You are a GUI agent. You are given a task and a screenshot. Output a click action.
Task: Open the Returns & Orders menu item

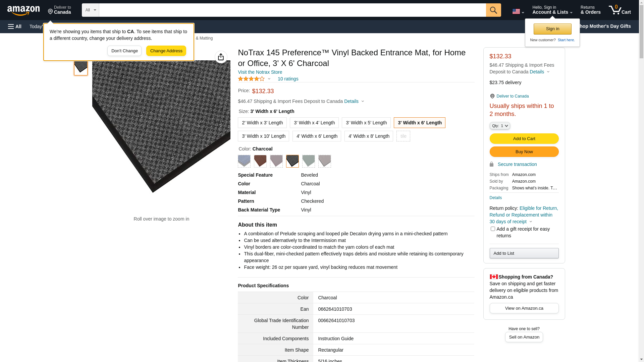coord(590,10)
